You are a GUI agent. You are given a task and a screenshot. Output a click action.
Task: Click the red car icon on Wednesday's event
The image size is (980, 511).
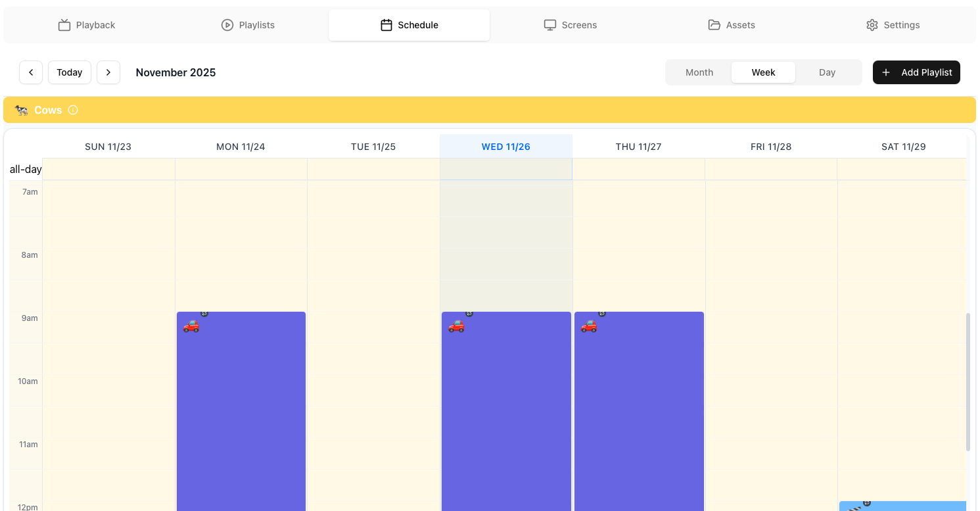456,326
